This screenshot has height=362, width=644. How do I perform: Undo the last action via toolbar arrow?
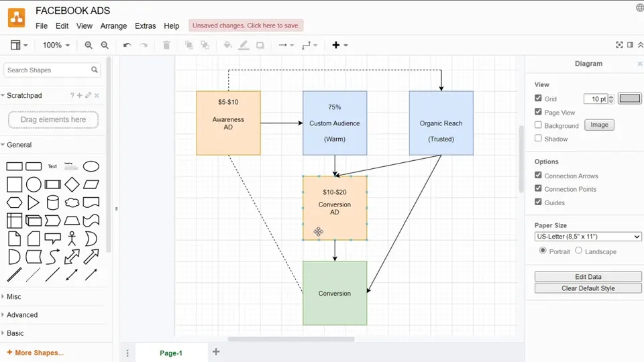(127, 45)
